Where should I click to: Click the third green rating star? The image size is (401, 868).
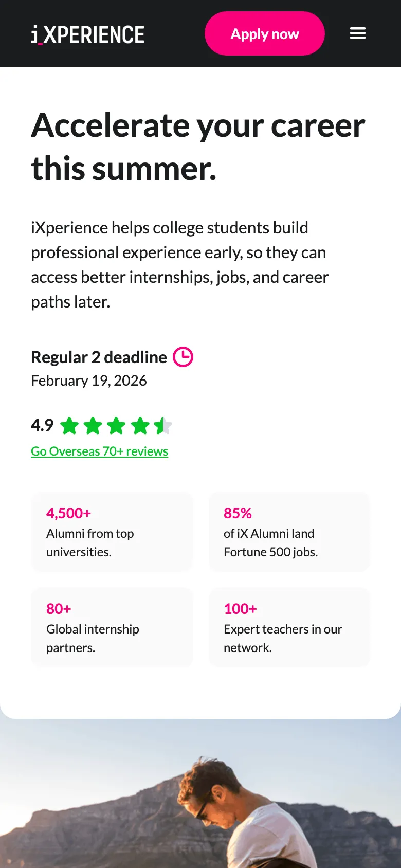coord(117,426)
